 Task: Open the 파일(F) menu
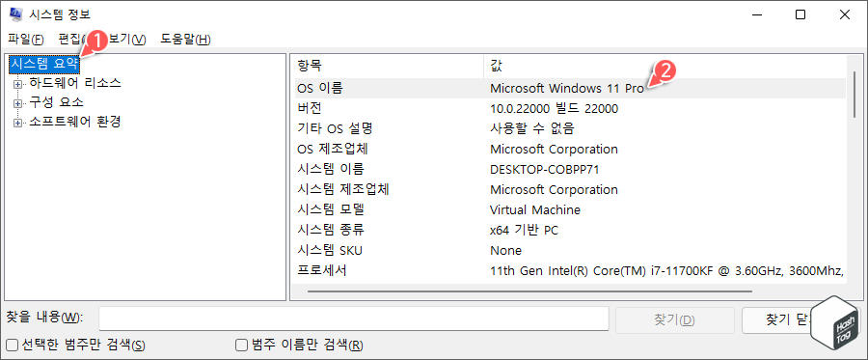(26, 40)
